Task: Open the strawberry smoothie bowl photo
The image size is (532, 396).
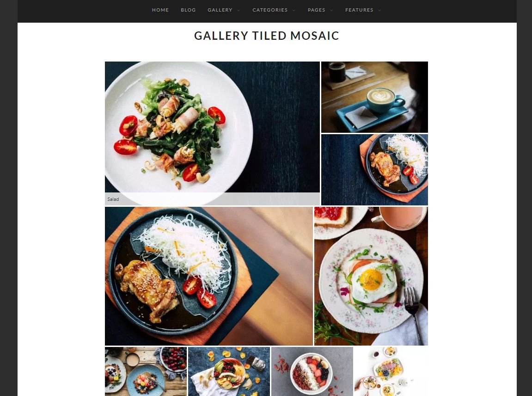Action: 312,371
